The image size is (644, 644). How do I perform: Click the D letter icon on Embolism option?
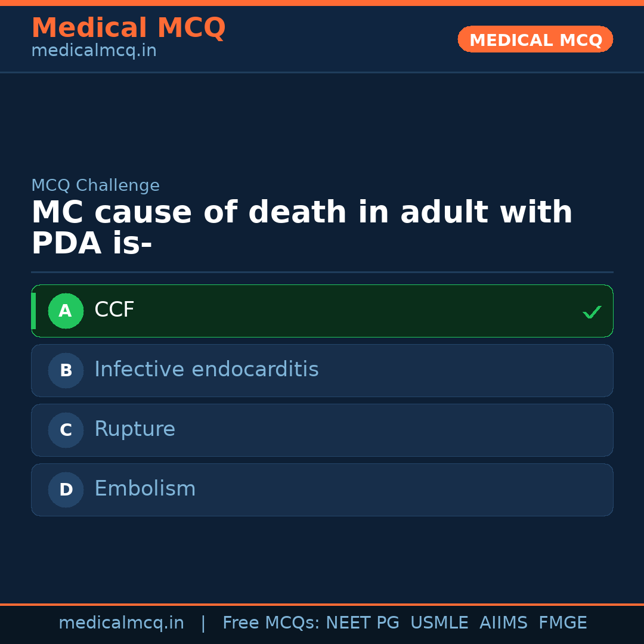(66, 490)
